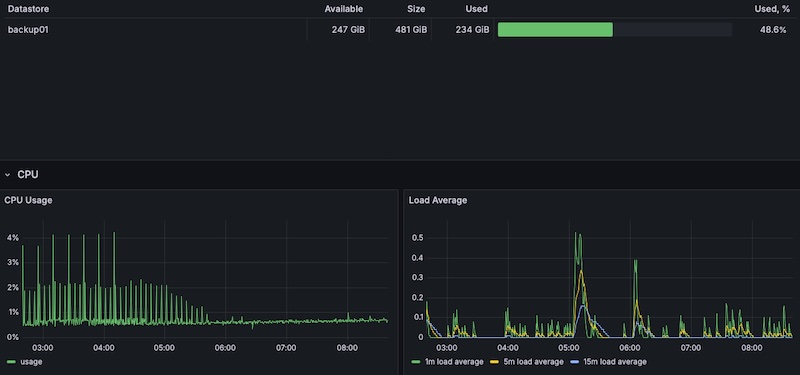
Task: Sort table by Used column header
Action: pos(477,9)
